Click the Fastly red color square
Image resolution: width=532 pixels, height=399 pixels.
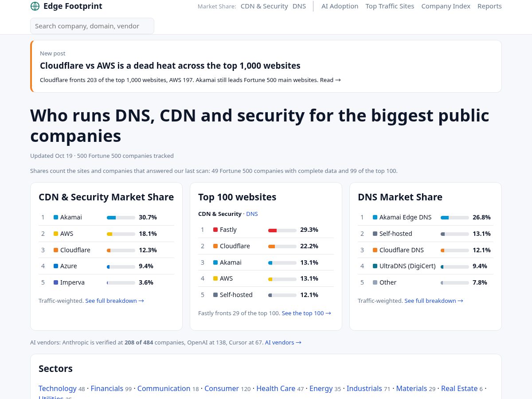pos(215,230)
